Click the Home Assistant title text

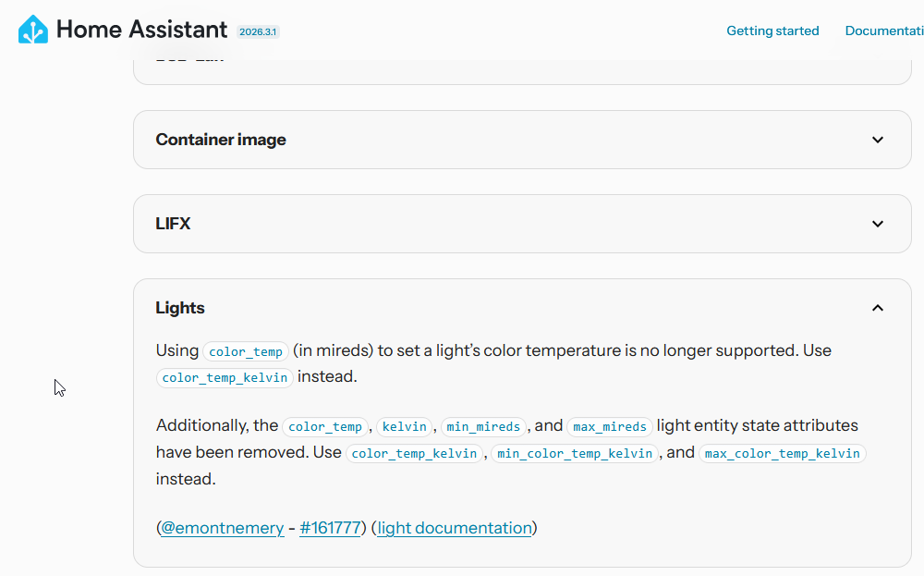pyautogui.click(x=141, y=30)
